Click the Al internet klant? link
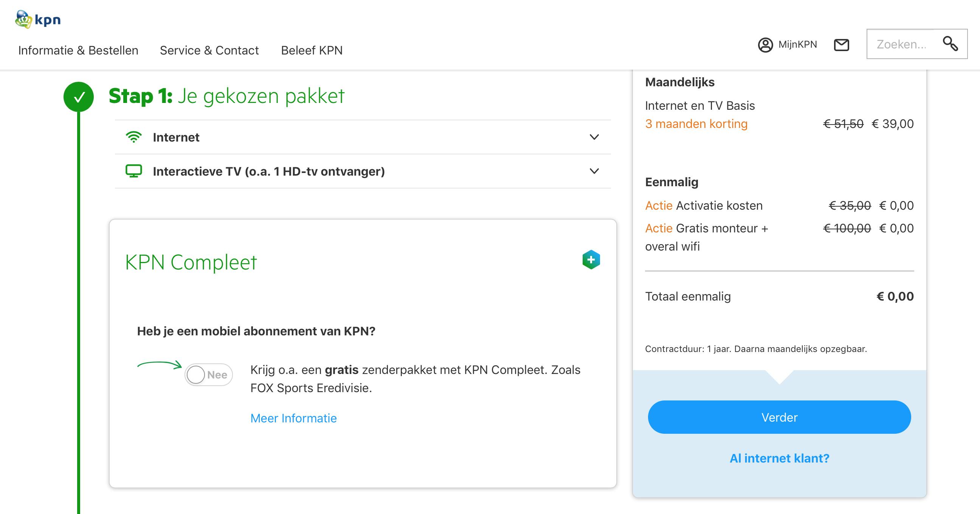 coord(779,458)
